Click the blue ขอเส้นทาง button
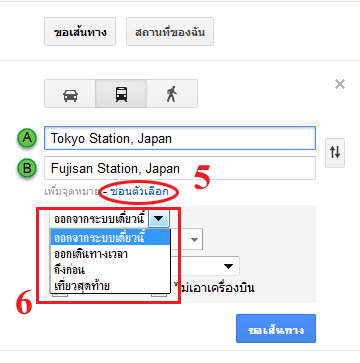Viewport: 360px width, 363px height. (276, 329)
